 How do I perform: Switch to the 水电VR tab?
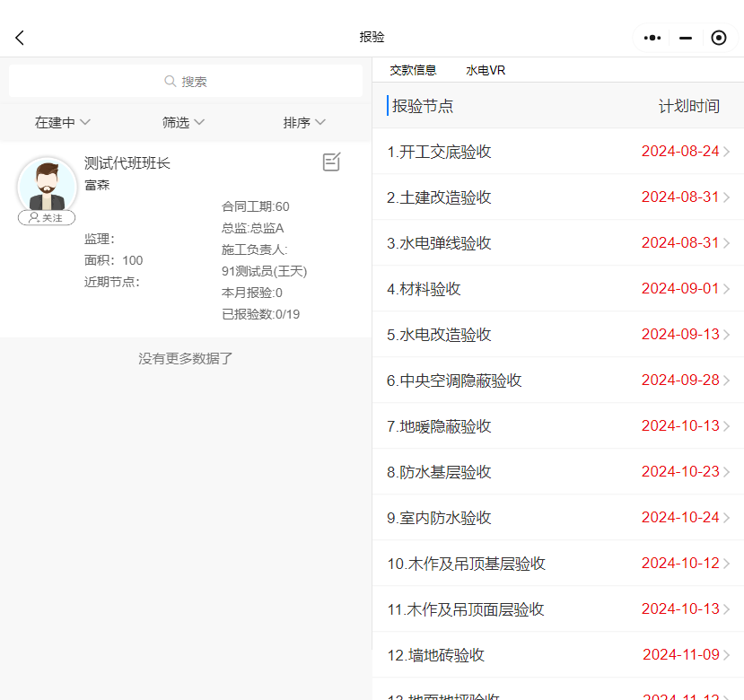(x=486, y=70)
